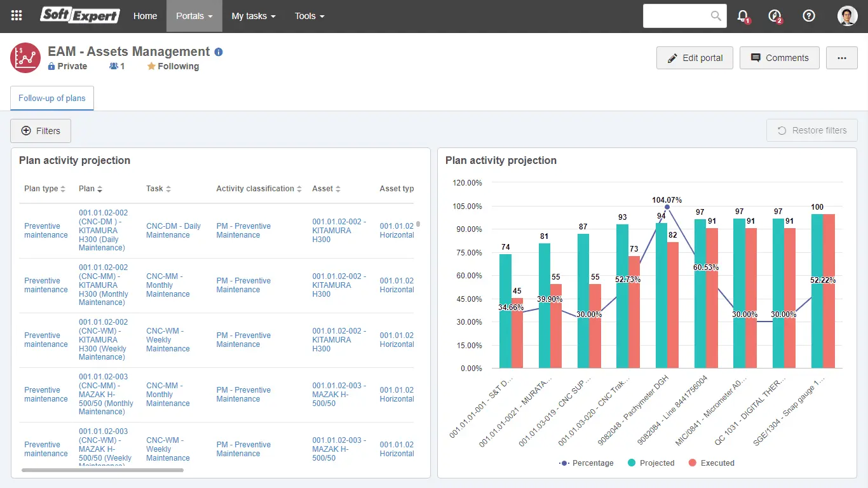Image resolution: width=868 pixels, height=488 pixels.
Task: Click the Edit portal button
Action: pyautogui.click(x=695, y=58)
